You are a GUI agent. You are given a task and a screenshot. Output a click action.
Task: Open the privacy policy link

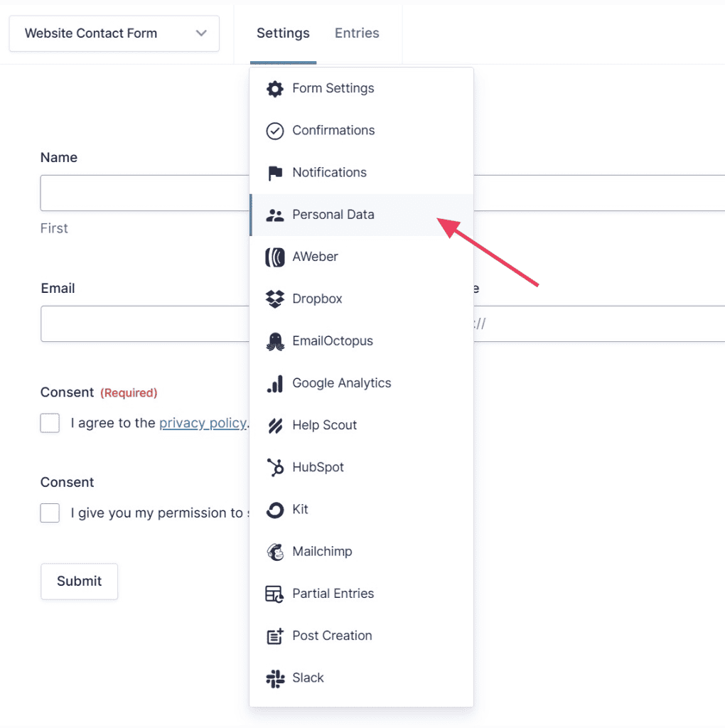203,423
